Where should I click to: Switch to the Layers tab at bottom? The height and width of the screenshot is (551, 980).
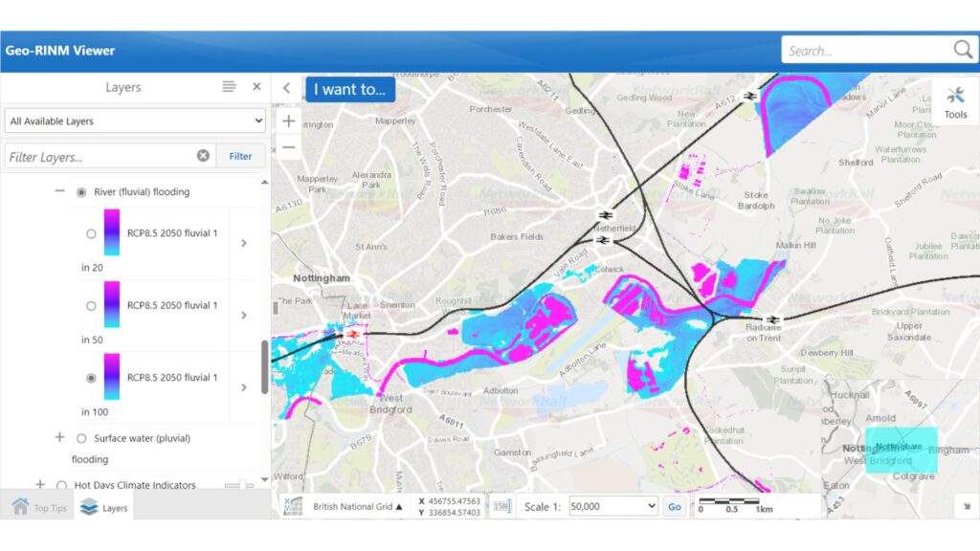click(x=103, y=507)
